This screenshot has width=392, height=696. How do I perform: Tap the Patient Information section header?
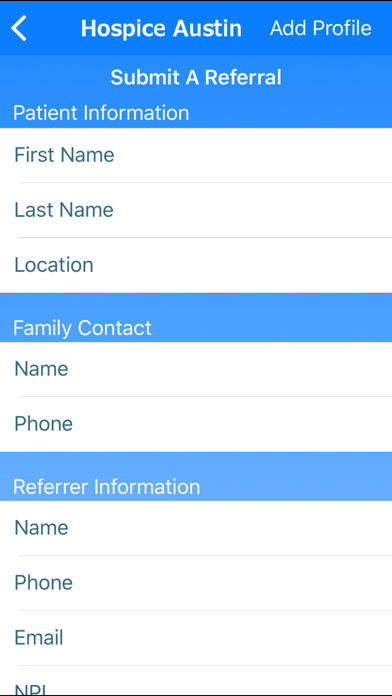[x=101, y=112]
